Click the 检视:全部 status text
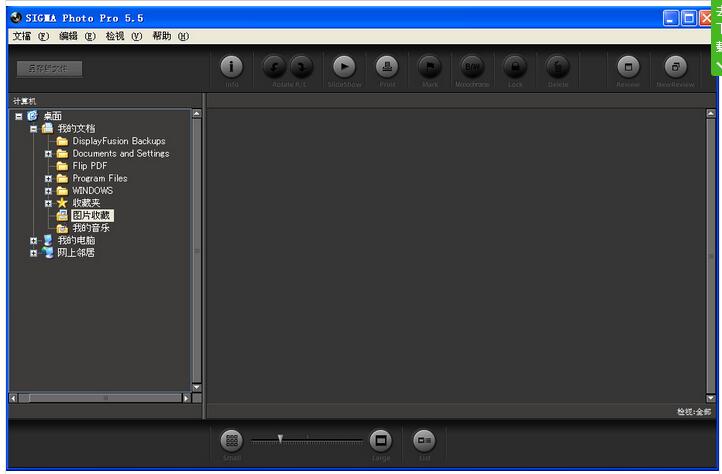 (x=693, y=412)
